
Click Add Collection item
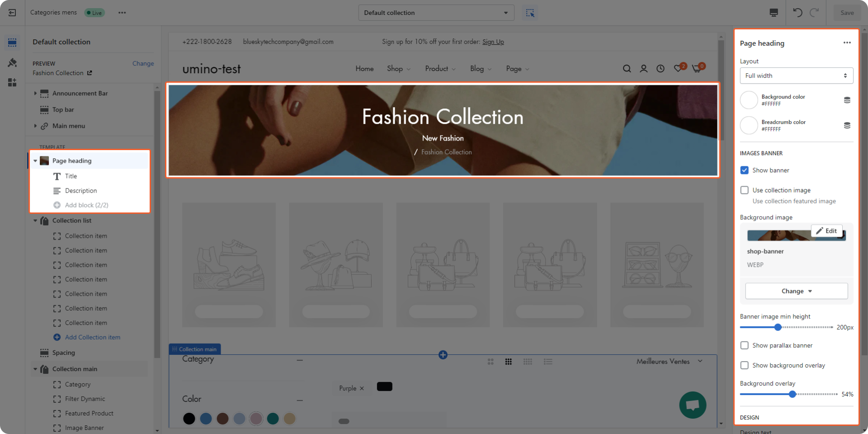[x=92, y=337]
